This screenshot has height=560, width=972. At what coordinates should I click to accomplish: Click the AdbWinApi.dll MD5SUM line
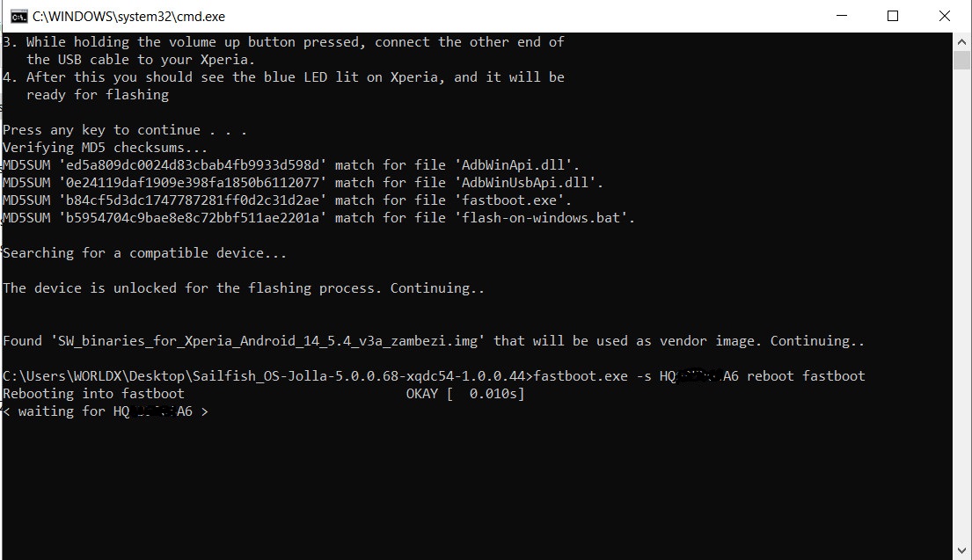pos(291,165)
